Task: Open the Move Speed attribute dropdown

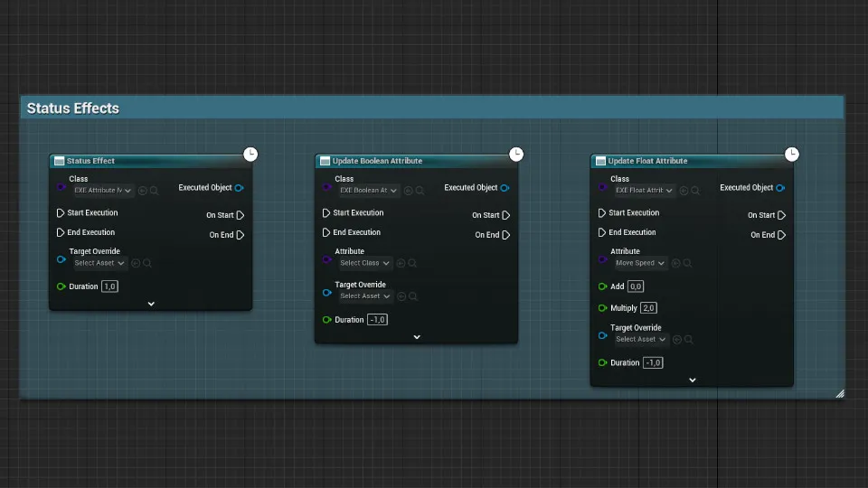Action: click(640, 263)
